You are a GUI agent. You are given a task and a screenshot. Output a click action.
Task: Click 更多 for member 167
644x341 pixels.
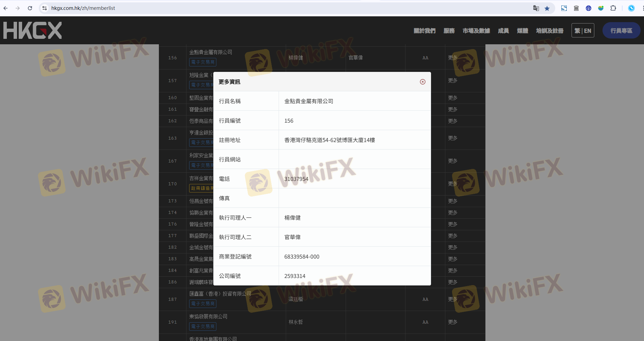coord(453,161)
